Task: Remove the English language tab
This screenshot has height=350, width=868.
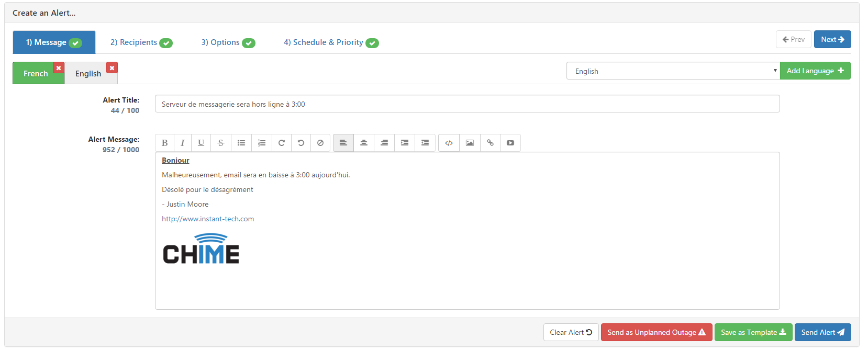Action: tap(112, 68)
